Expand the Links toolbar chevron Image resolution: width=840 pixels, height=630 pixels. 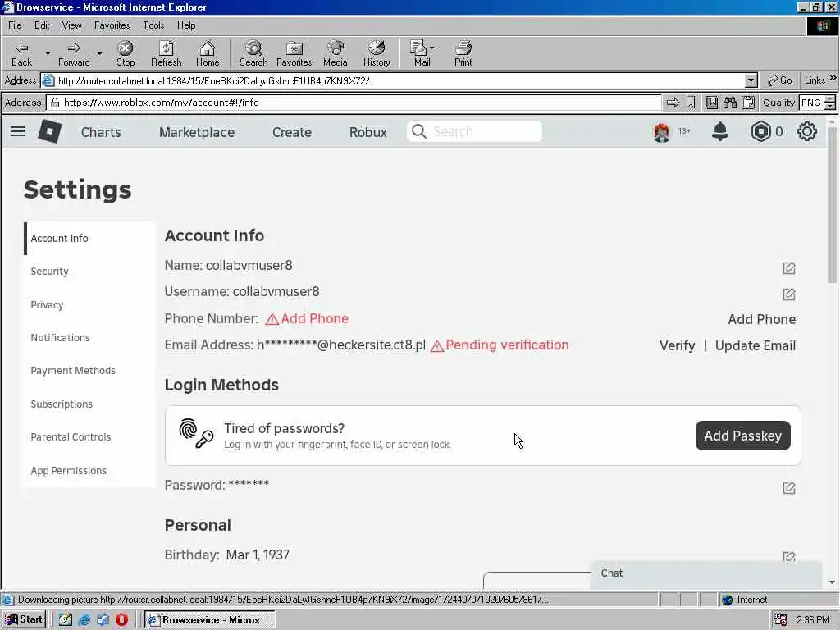(x=833, y=78)
